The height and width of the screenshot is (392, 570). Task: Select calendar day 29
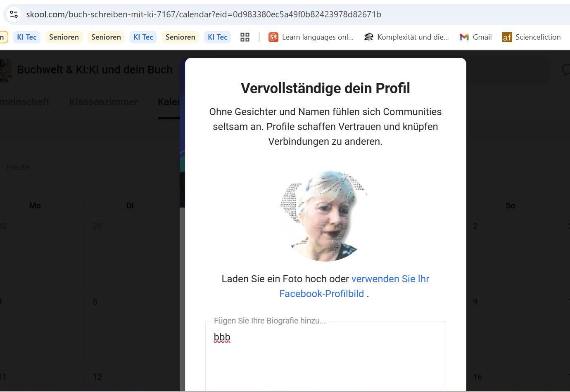tap(97, 226)
